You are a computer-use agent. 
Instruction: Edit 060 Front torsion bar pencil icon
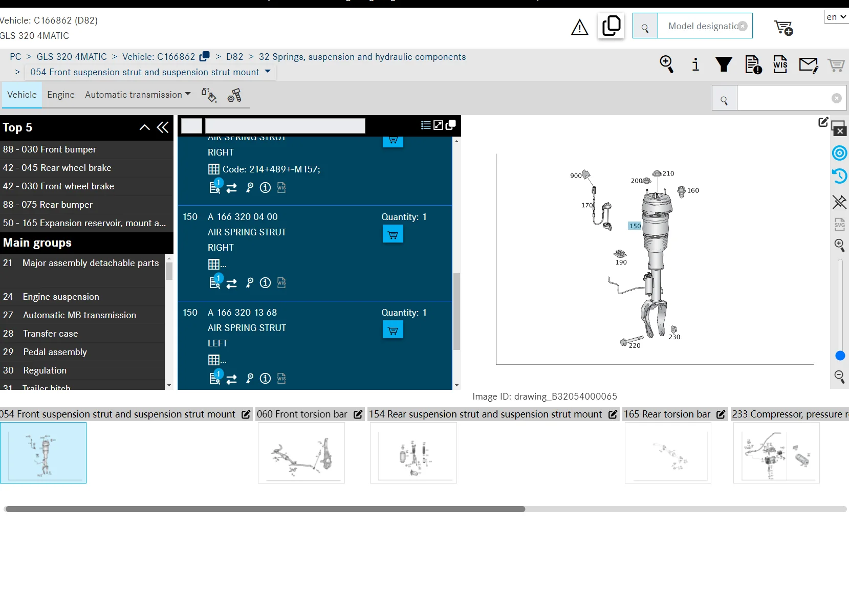tap(358, 414)
